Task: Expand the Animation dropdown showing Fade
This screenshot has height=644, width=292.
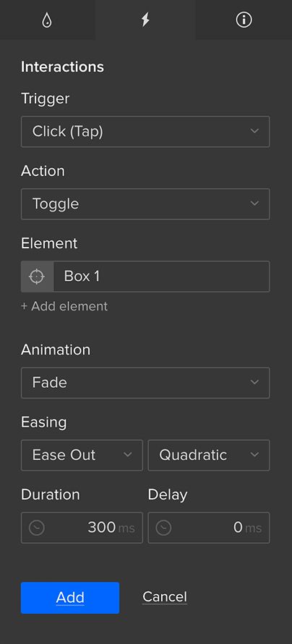Action: (145, 383)
